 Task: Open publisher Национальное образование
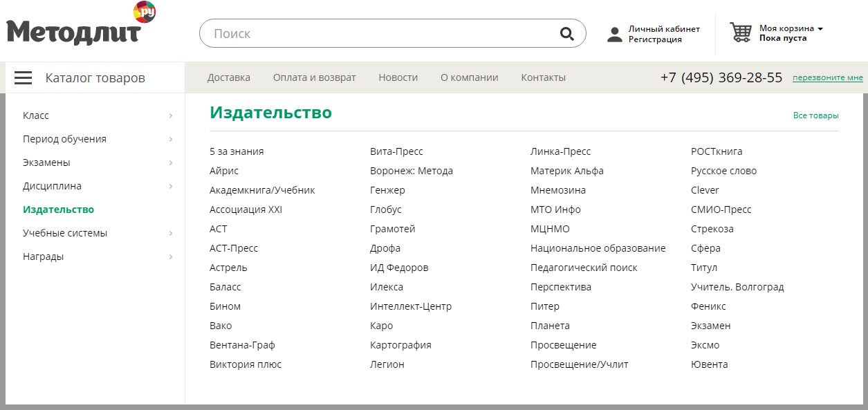click(598, 248)
